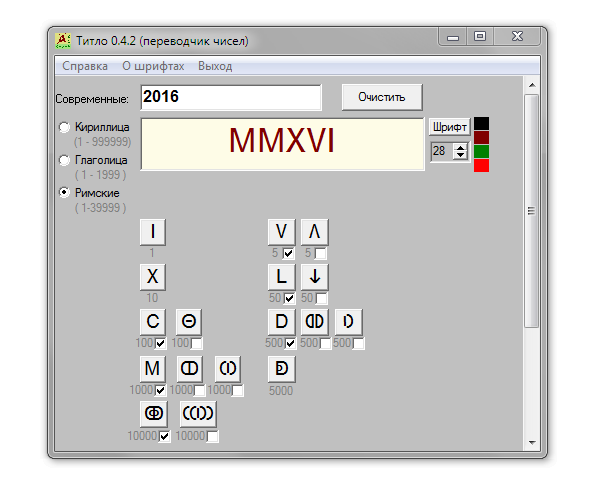Click the ↀ variant 1000 button
The image size is (600, 486).
(x=189, y=369)
